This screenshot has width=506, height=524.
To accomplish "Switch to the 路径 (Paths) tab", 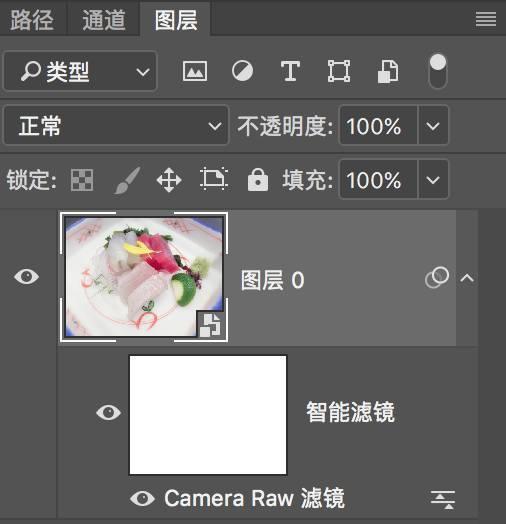I will coord(32,19).
